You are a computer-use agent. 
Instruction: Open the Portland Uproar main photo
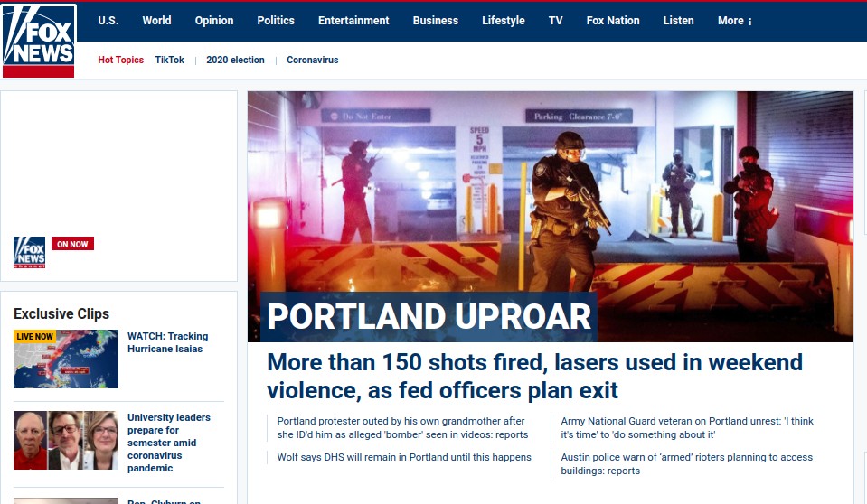pos(550,199)
